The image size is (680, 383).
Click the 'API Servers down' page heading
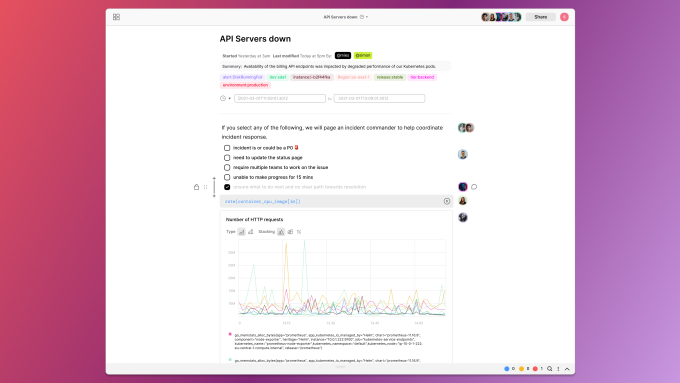click(255, 39)
